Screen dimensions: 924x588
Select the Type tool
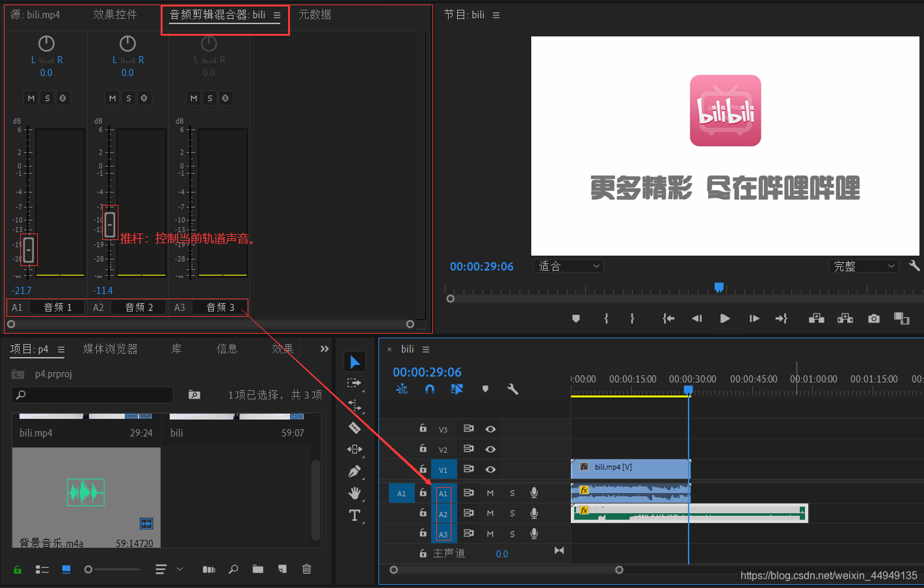click(x=354, y=516)
